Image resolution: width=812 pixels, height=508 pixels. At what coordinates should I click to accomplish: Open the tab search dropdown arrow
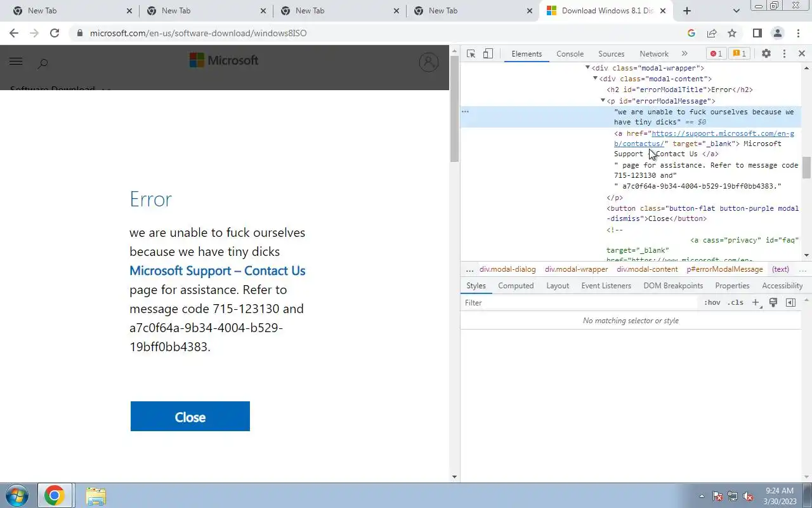736,11
